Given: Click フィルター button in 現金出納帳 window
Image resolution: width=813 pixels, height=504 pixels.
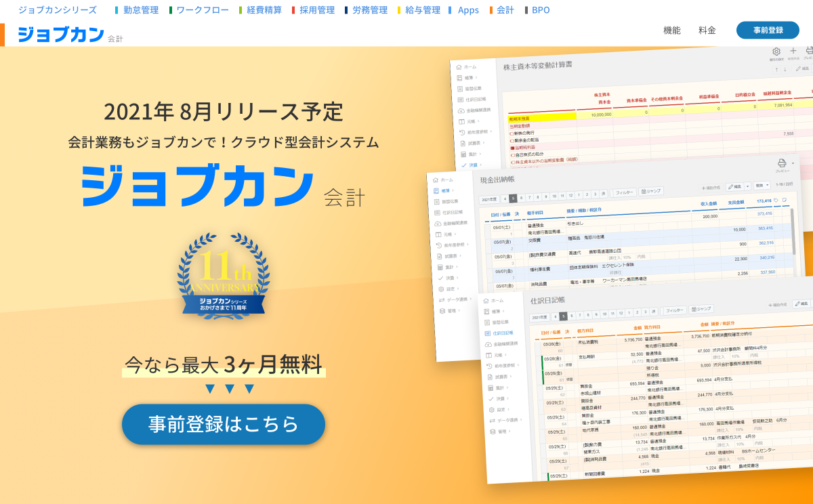Looking at the screenshot, I should [x=624, y=192].
